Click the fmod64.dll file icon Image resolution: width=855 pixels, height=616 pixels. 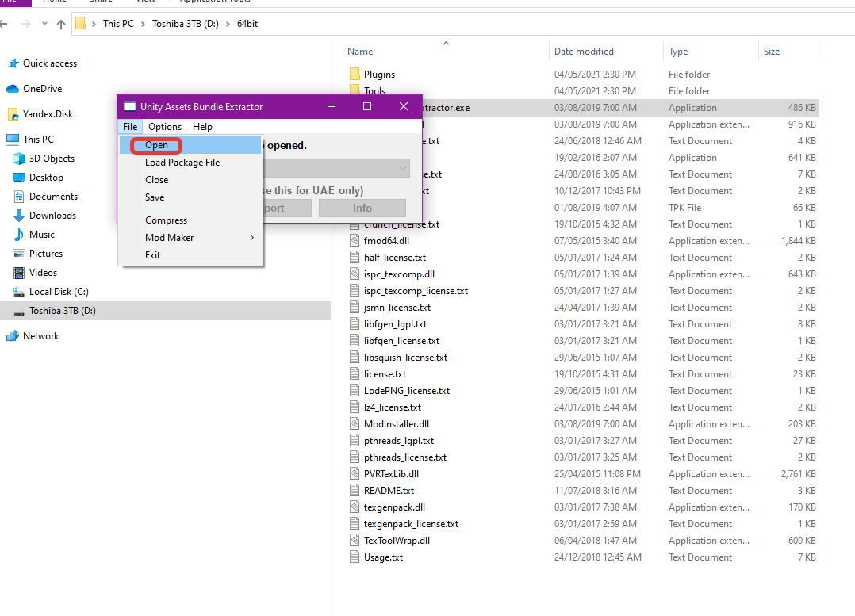coord(355,241)
